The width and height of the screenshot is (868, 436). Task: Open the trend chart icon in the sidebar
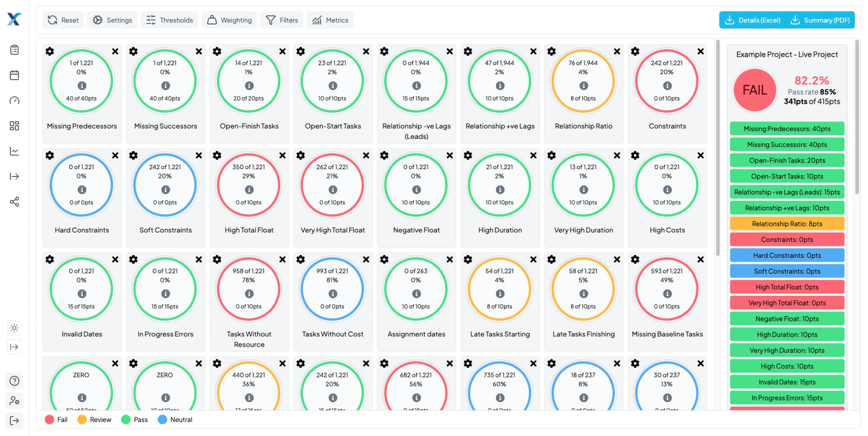tap(15, 151)
